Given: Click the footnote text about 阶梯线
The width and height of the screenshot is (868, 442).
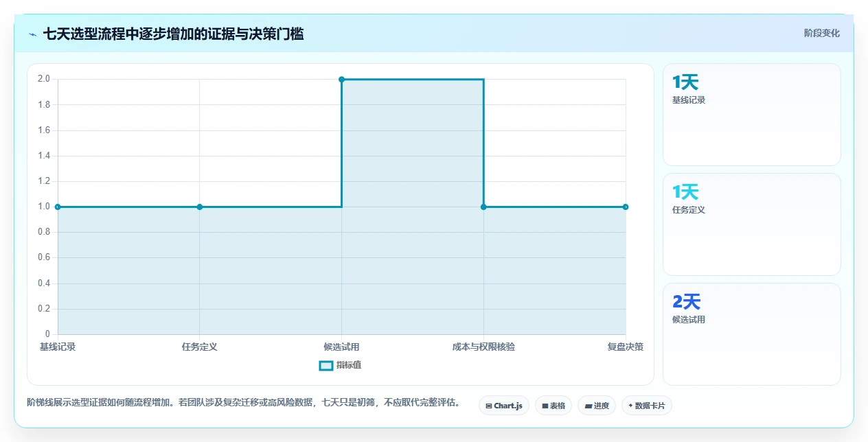Looking at the screenshot, I should click(x=243, y=402).
